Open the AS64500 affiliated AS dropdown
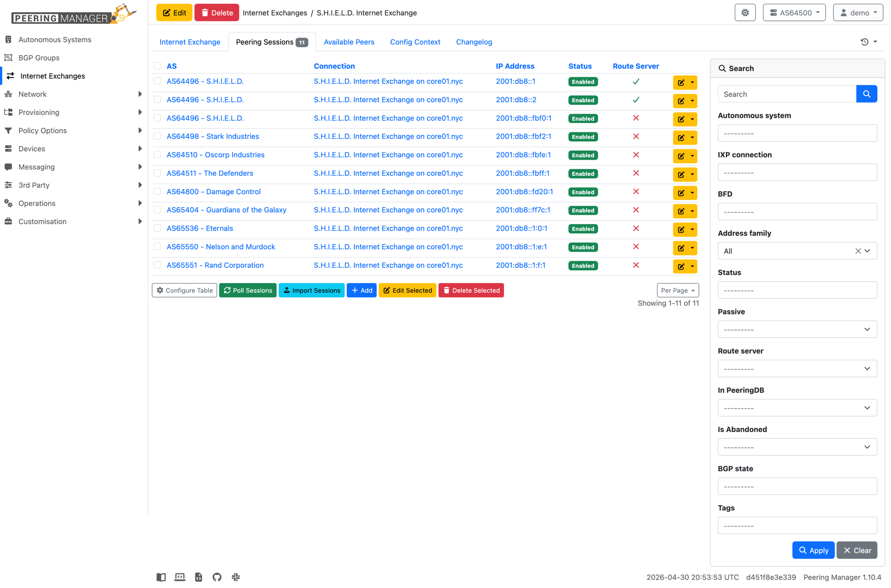Screen dimensions: 891x588 (x=794, y=13)
